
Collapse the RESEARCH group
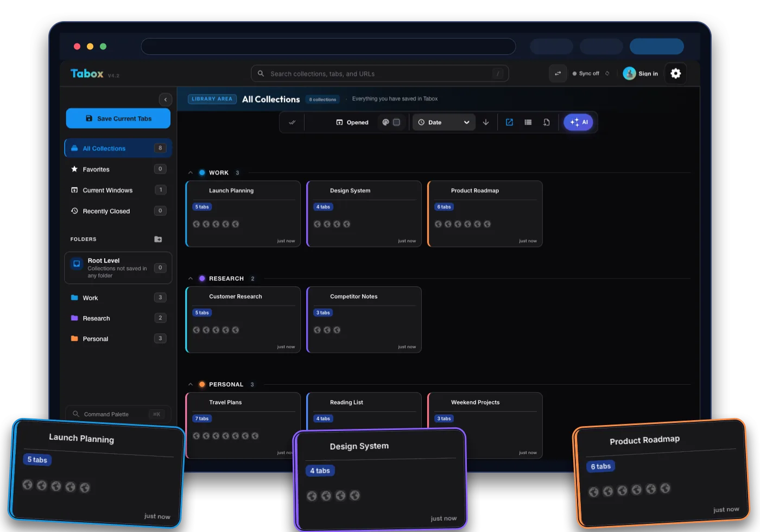click(x=191, y=278)
